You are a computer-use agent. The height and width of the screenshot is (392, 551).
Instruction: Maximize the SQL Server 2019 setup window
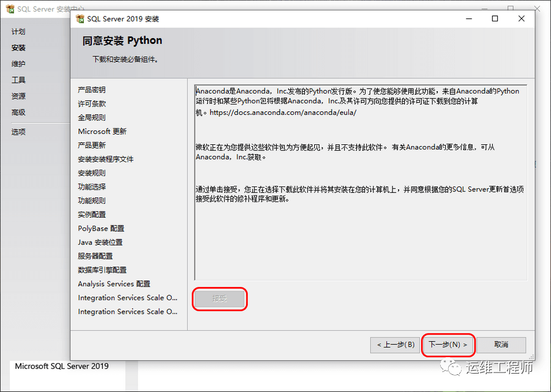(x=495, y=18)
